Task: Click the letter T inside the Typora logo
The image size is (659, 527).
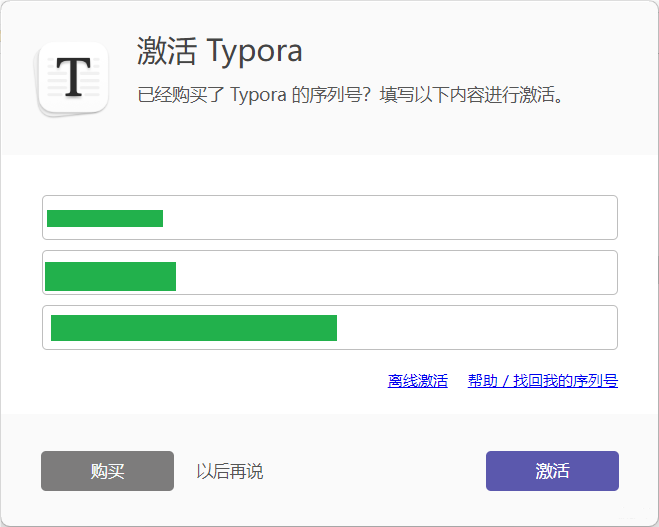Action: pyautogui.click(x=72, y=77)
